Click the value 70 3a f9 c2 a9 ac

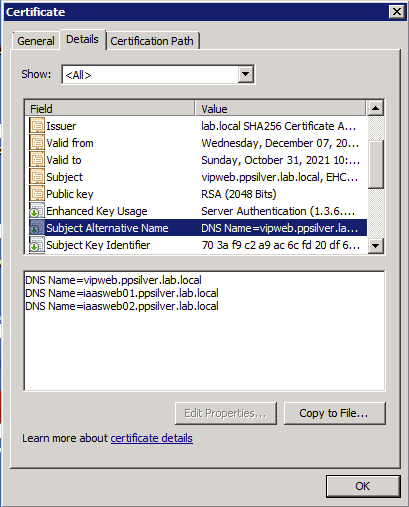[281, 245]
